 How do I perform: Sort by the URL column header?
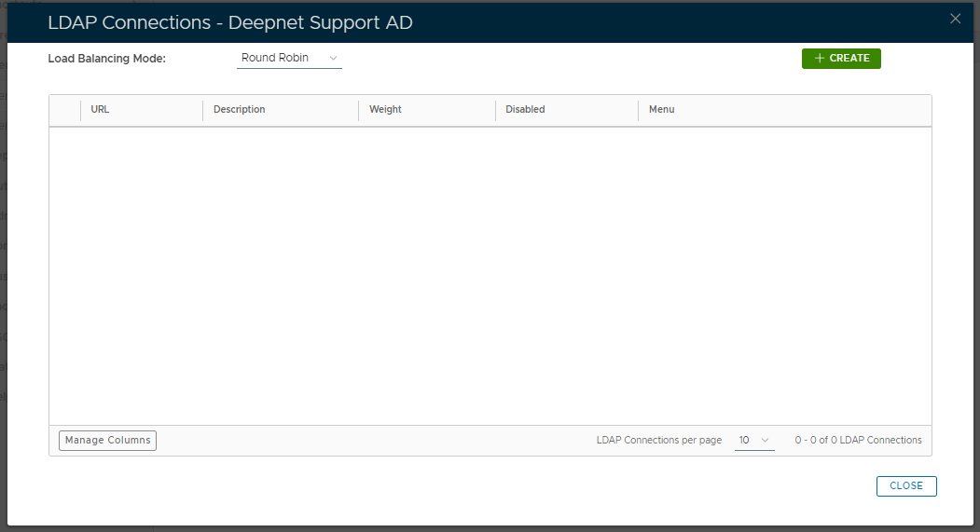point(101,110)
